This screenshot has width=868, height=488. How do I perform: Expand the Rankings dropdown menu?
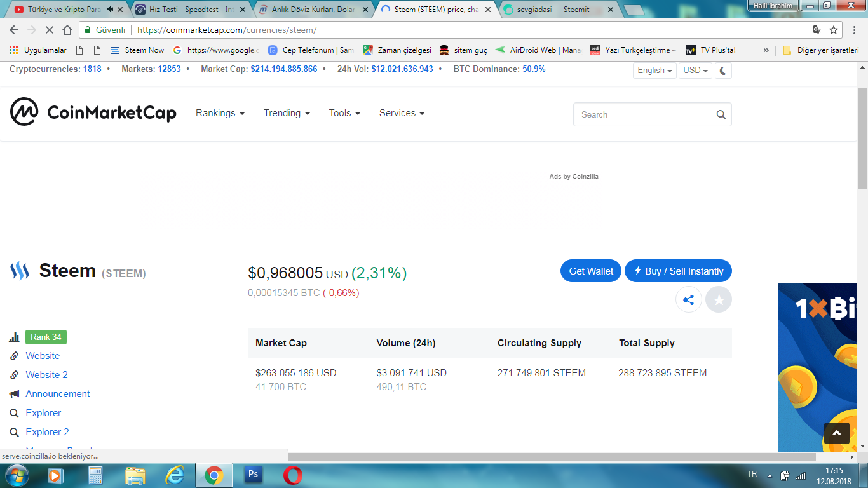tap(220, 113)
